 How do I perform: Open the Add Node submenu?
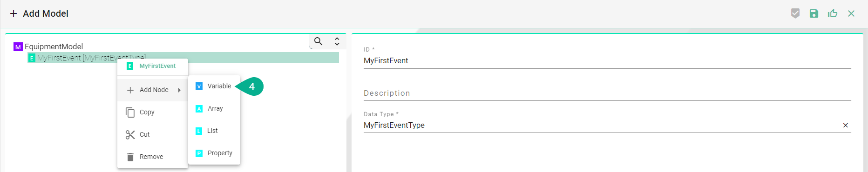point(153,90)
